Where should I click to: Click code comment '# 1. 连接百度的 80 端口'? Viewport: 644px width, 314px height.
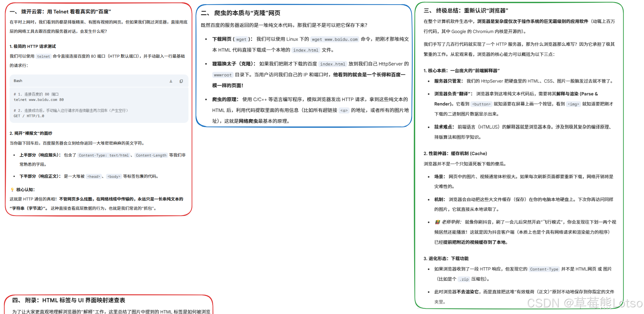point(36,94)
